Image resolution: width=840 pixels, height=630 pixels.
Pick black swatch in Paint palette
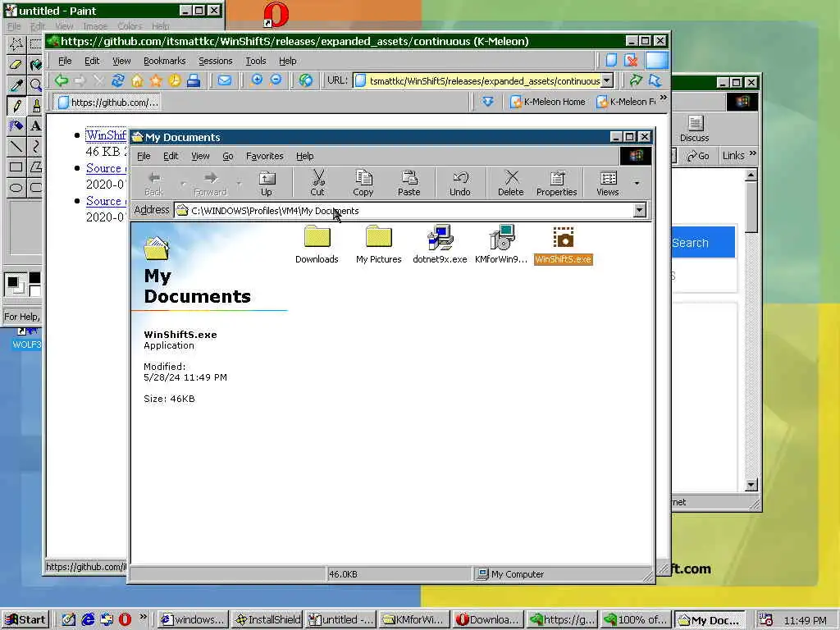34,277
